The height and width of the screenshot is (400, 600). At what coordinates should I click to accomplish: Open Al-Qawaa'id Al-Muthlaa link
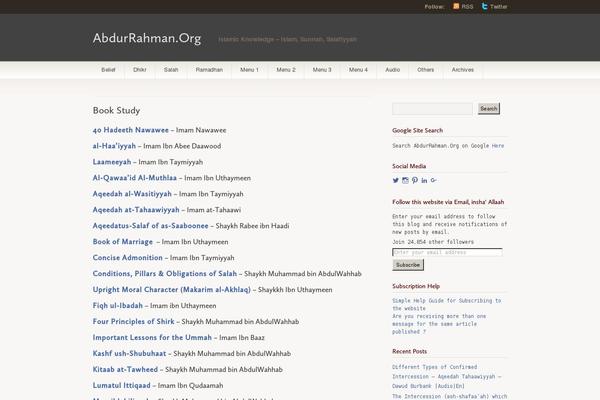click(135, 178)
